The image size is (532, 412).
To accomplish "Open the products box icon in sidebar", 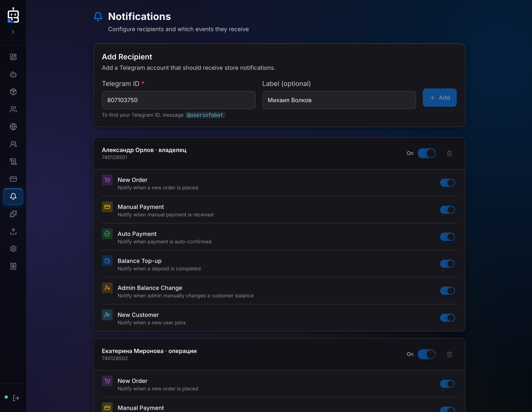I will (13, 92).
